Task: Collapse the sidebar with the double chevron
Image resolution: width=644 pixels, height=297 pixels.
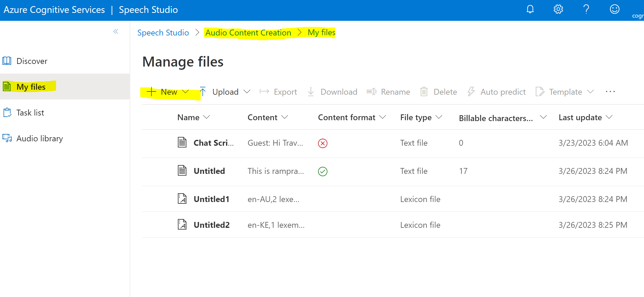Action: (x=116, y=31)
